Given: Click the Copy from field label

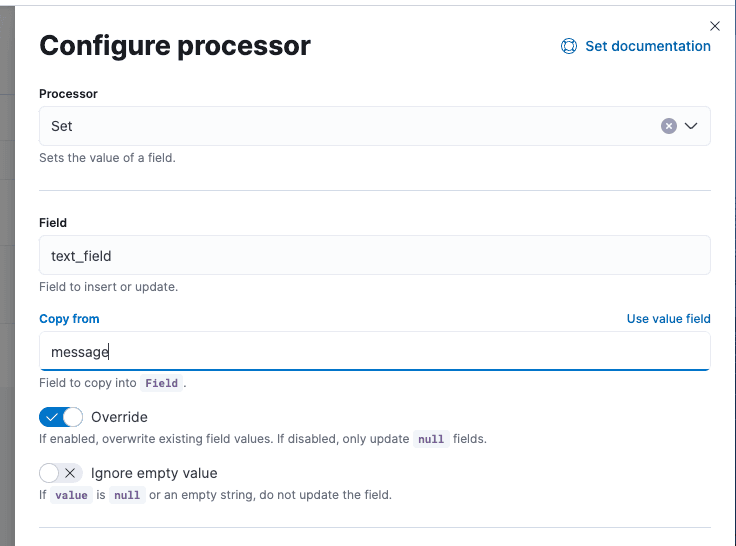Looking at the screenshot, I should 69,319.
